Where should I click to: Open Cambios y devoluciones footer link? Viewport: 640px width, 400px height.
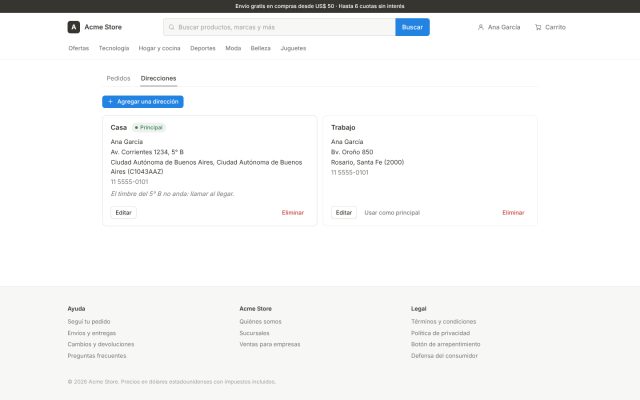point(100,344)
